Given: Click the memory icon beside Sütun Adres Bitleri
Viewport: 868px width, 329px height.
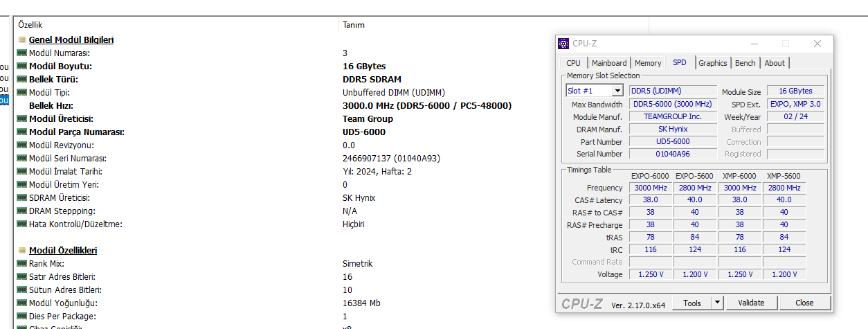Looking at the screenshot, I should coord(21,290).
